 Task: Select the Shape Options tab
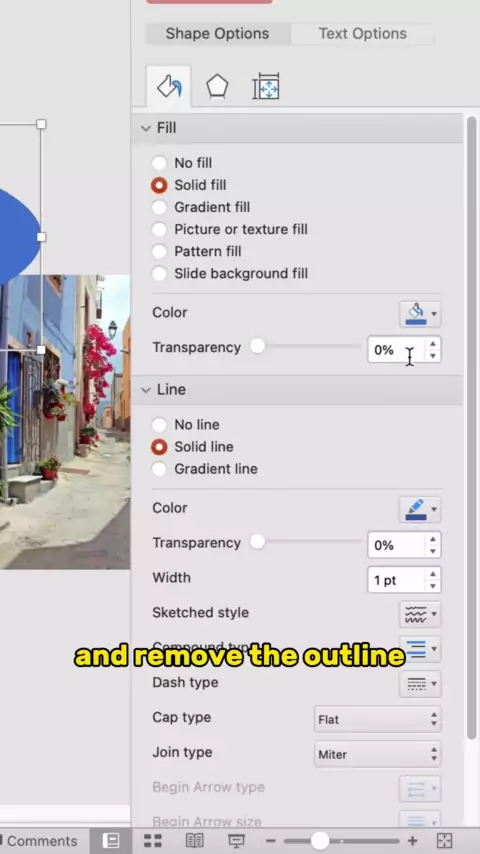(217, 34)
